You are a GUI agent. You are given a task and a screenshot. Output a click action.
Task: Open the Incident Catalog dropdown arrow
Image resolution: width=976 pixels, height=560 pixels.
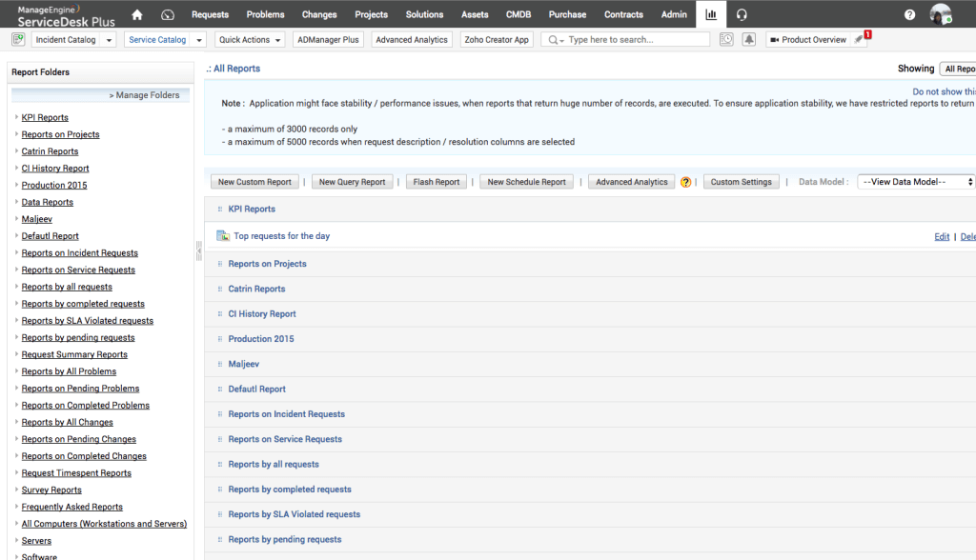tap(109, 40)
